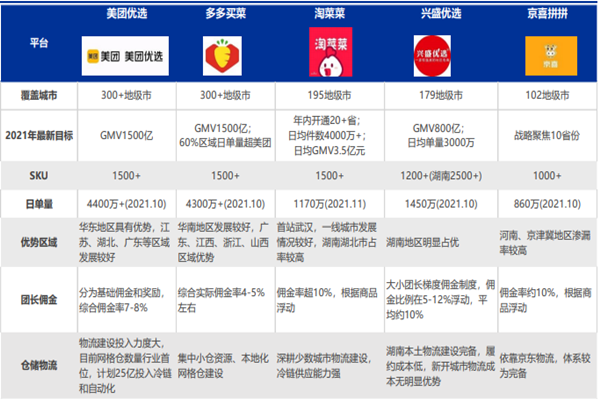Click the 依靠京东物流 cell

(545, 366)
